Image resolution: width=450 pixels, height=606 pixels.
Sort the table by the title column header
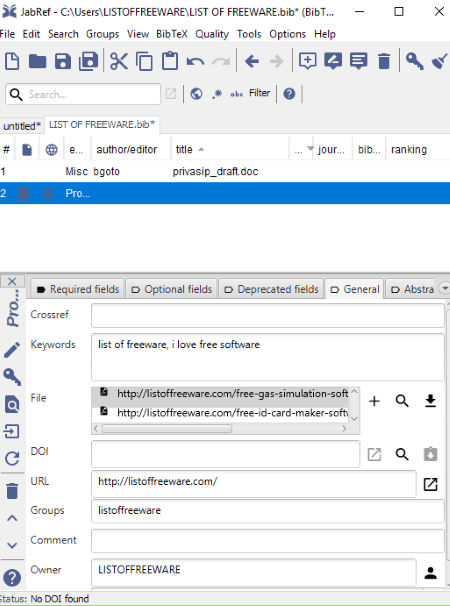230,149
